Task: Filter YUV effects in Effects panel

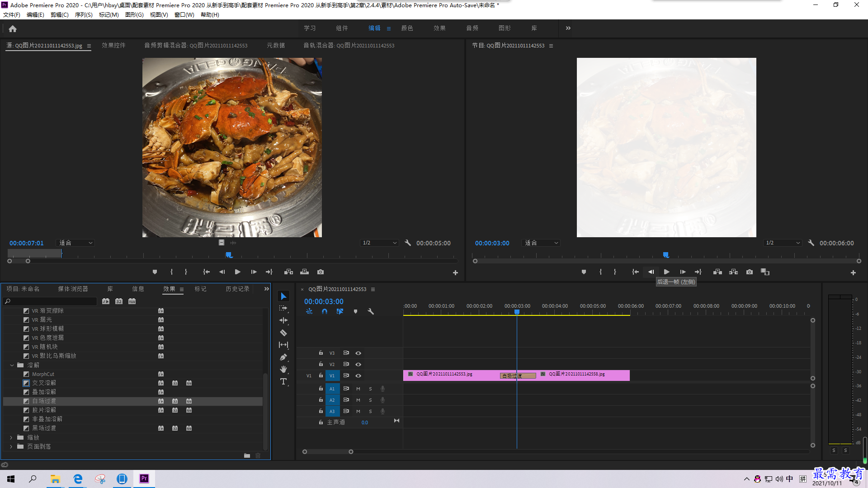Action: (132, 301)
